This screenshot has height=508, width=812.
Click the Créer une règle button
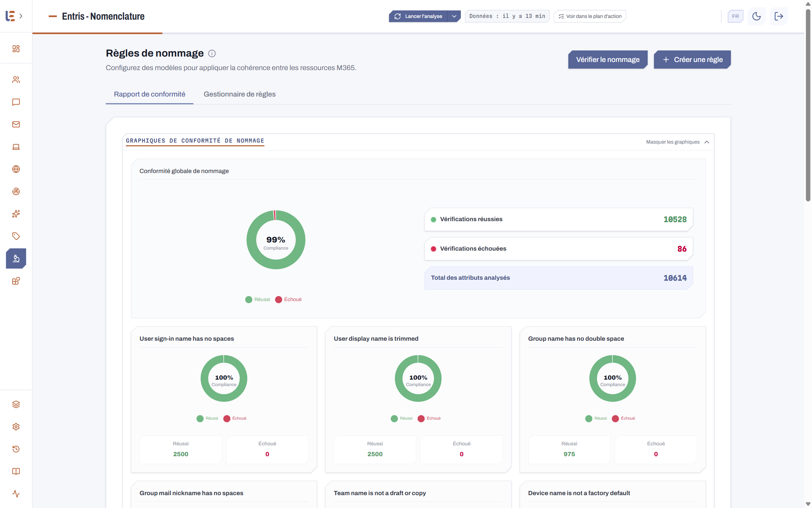tap(692, 60)
